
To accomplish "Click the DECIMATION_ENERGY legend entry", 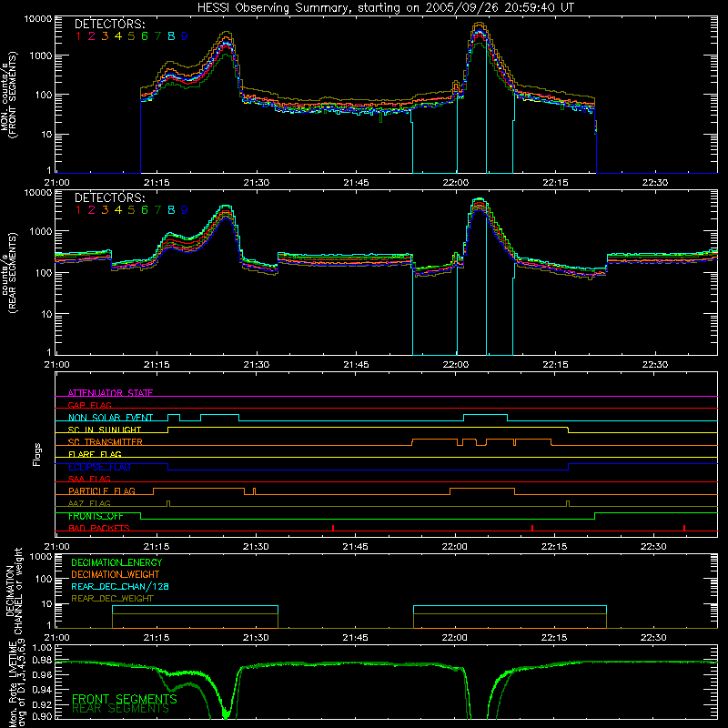I will (116, 562).
